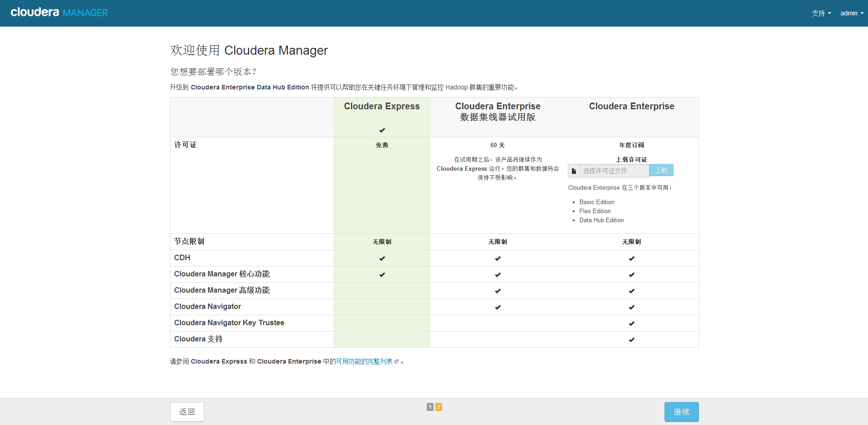
Task: Click the 上载许可证 label
Action: (x=632, y=159)
